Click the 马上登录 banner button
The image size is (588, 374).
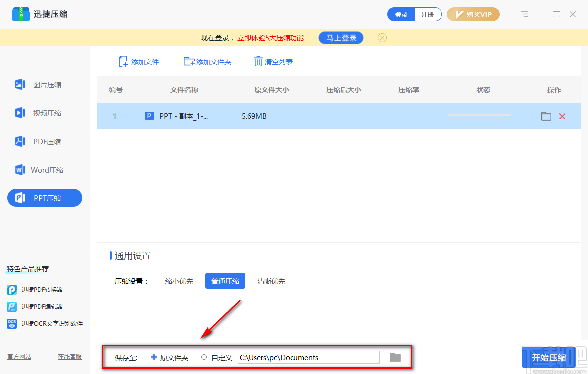point(341,38)
